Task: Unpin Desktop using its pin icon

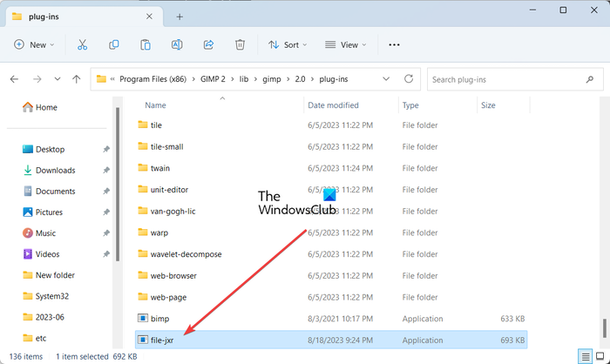Action: tap(105, 149)
